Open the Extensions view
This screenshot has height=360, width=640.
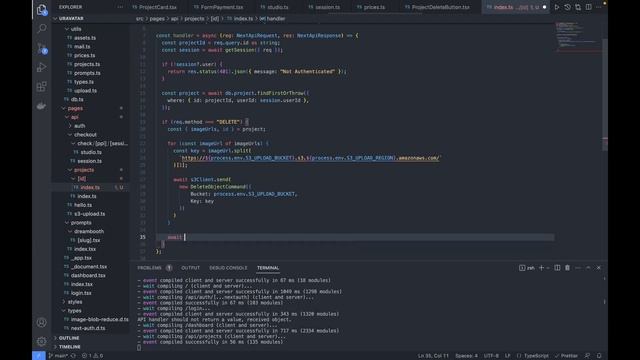click(x=42, y=87)
